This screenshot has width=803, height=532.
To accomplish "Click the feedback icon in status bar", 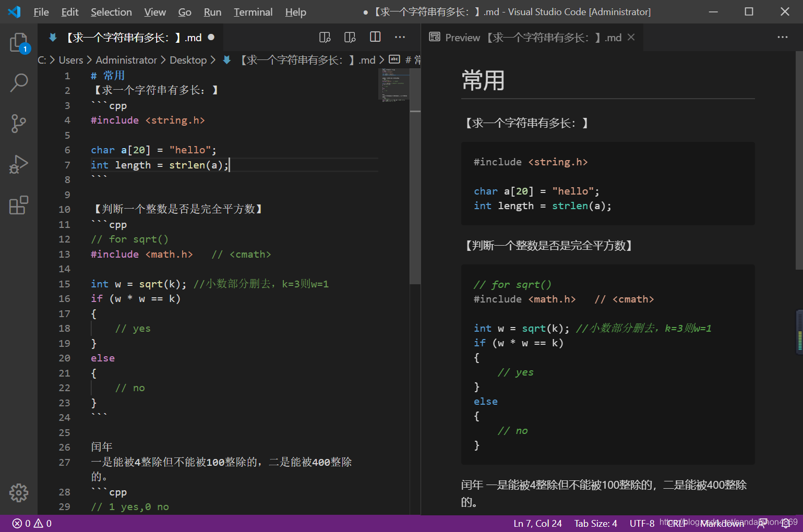I will click(x=762, y=523).
